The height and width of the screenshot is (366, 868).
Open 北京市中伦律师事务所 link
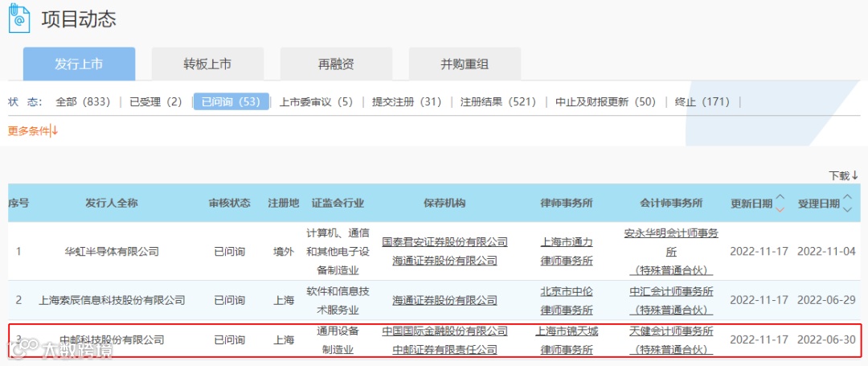coord(567,300)
